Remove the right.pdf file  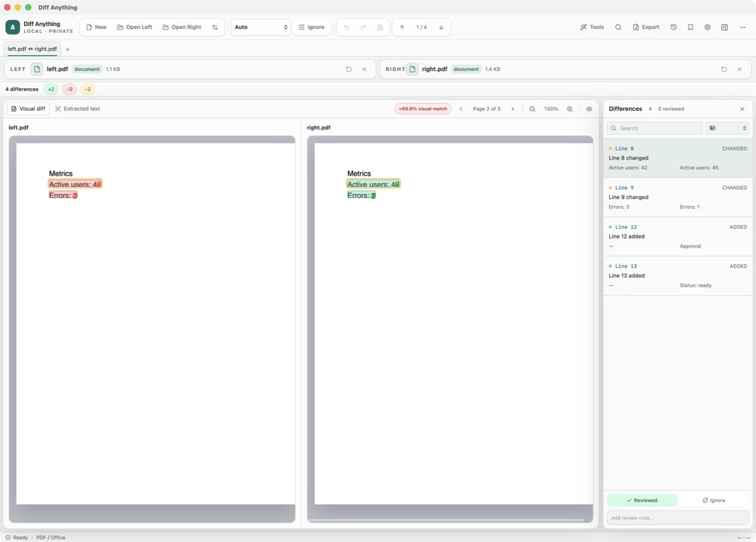[740, 69]
